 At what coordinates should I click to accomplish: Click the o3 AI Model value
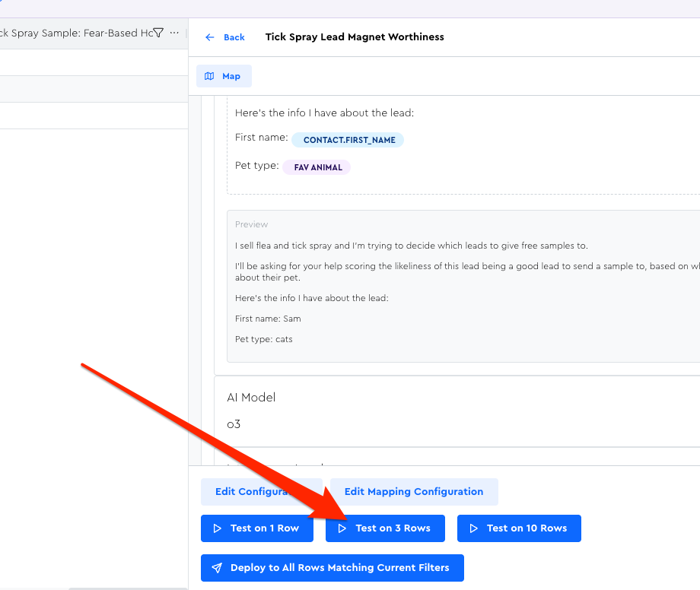[x=234, y=424]
